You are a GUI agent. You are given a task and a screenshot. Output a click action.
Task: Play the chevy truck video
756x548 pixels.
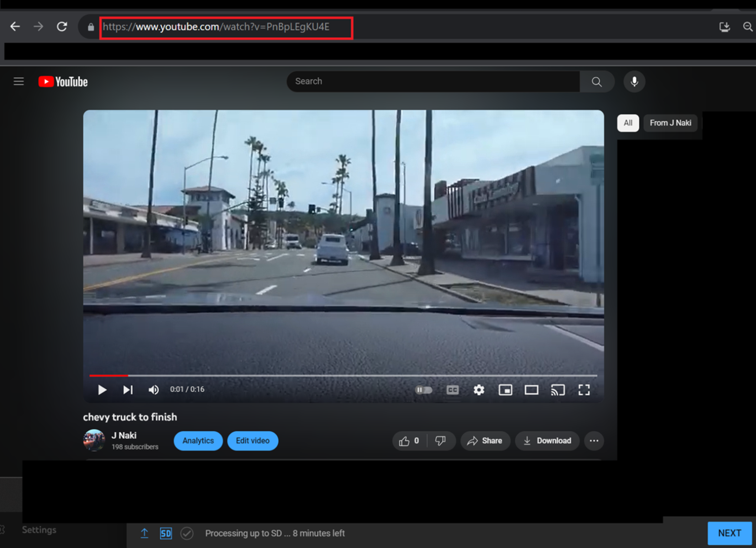[x=102, y=389]
